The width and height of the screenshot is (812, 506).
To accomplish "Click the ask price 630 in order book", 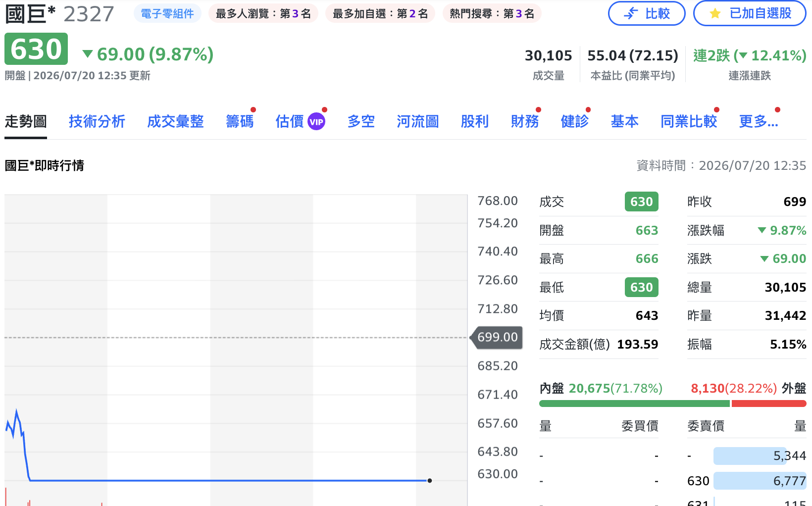I will (698, 481).
